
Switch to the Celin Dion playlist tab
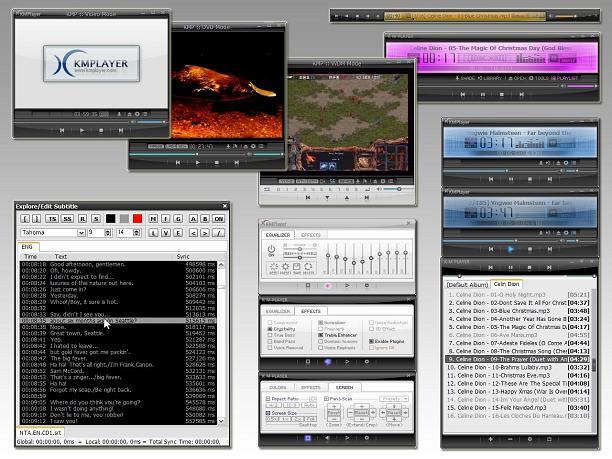tap(506, 284)
